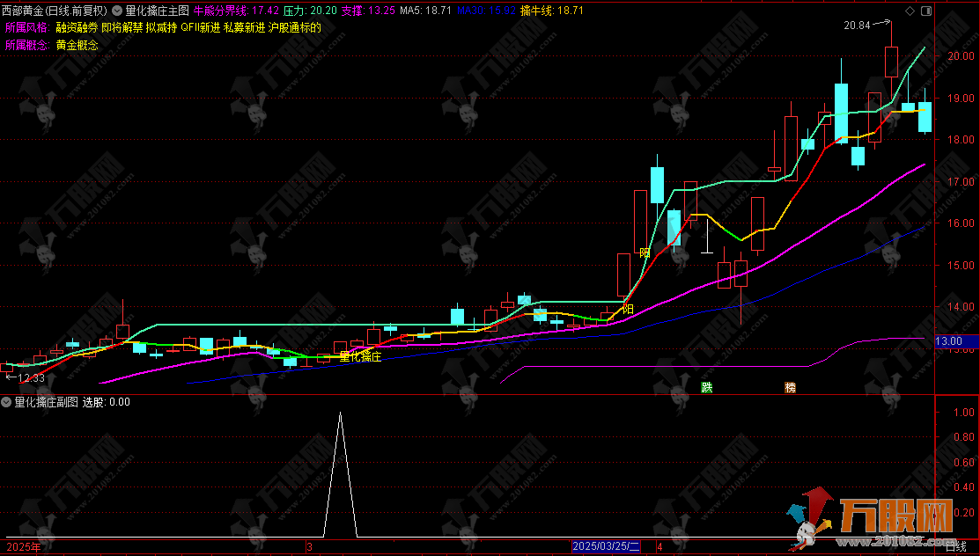Click the 西部黄金 stock title
This screenshot has width=980, height=556.
click(x=55, y=11)
